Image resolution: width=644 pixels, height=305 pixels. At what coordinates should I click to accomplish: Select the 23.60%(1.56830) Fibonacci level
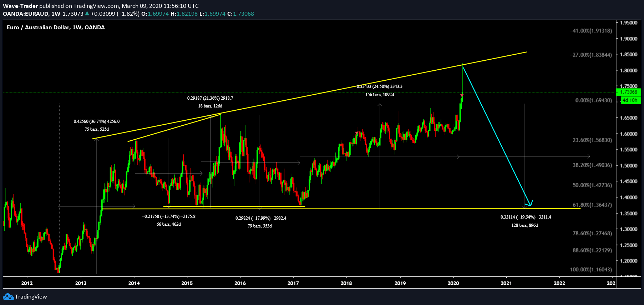coord(592,140)
